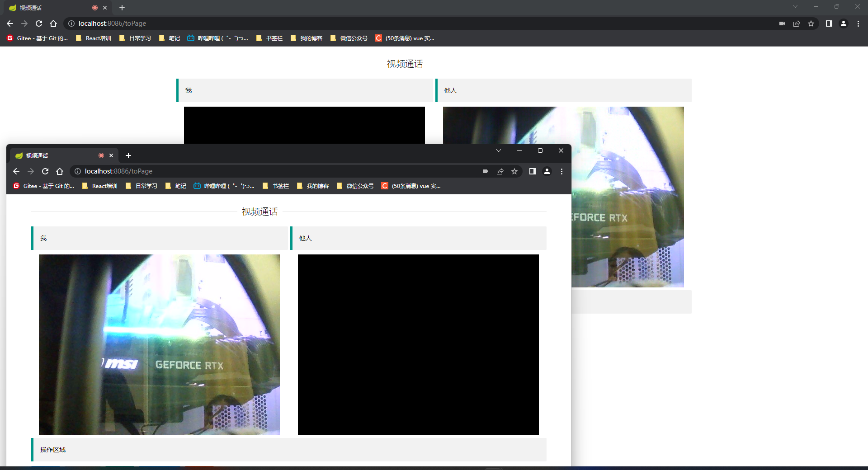Viewport: 868px width, 470px height.
Task: Open 日常学习 bookmark folder in front window
Action: (x=142, y=186)
